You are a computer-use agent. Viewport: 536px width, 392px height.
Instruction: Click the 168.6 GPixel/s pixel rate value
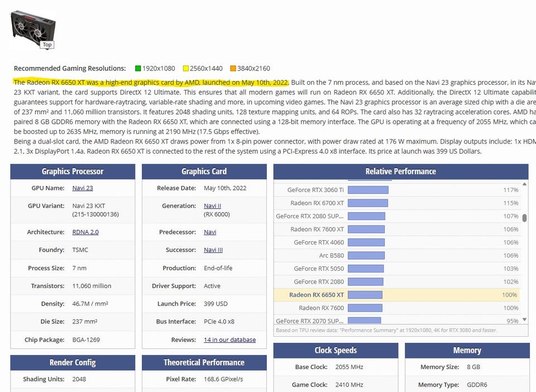pyautogui.click(x=223, y=379)
